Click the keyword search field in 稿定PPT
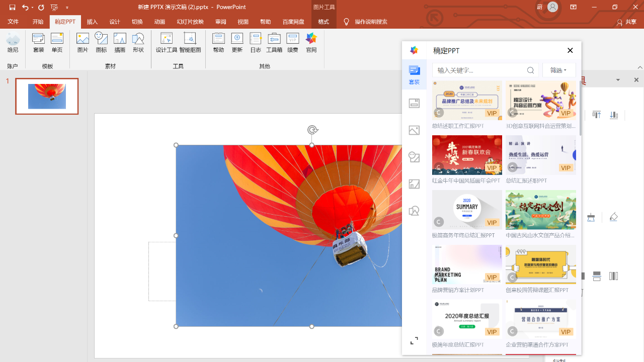Image resolution: width=644 pixels, height=362 pixels. pos(479,70)
